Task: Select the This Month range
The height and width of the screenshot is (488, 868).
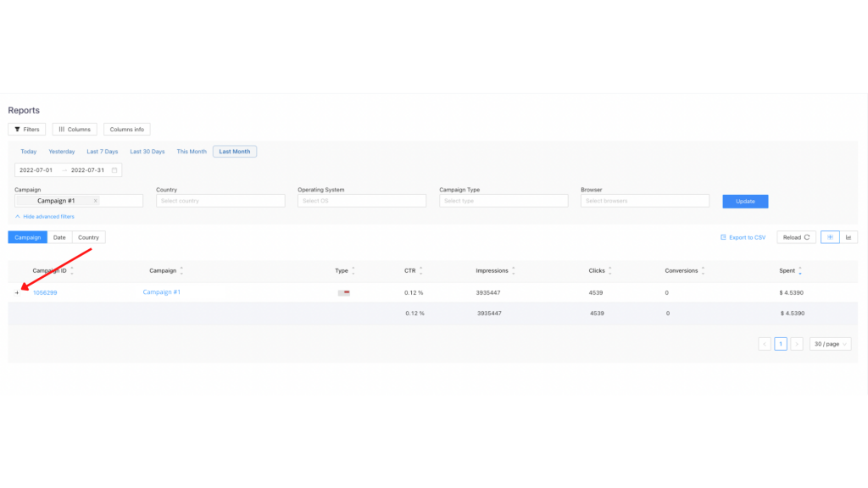Action: (192, 152)
